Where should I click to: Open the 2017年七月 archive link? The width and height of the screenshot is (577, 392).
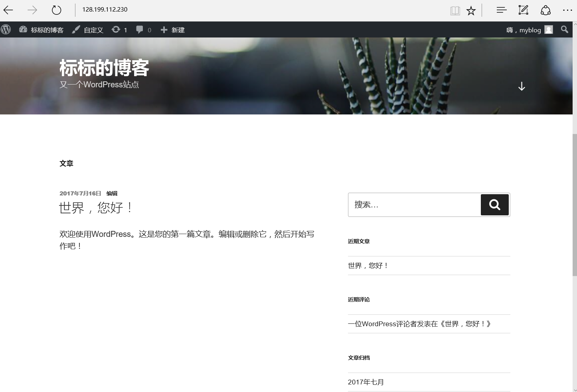click(366, 382)
